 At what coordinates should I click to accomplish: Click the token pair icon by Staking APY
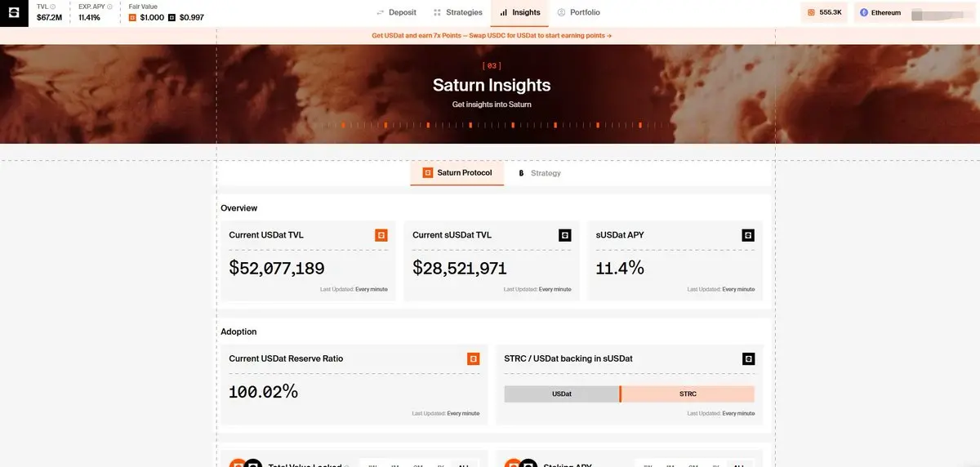(x=521, y=463)
